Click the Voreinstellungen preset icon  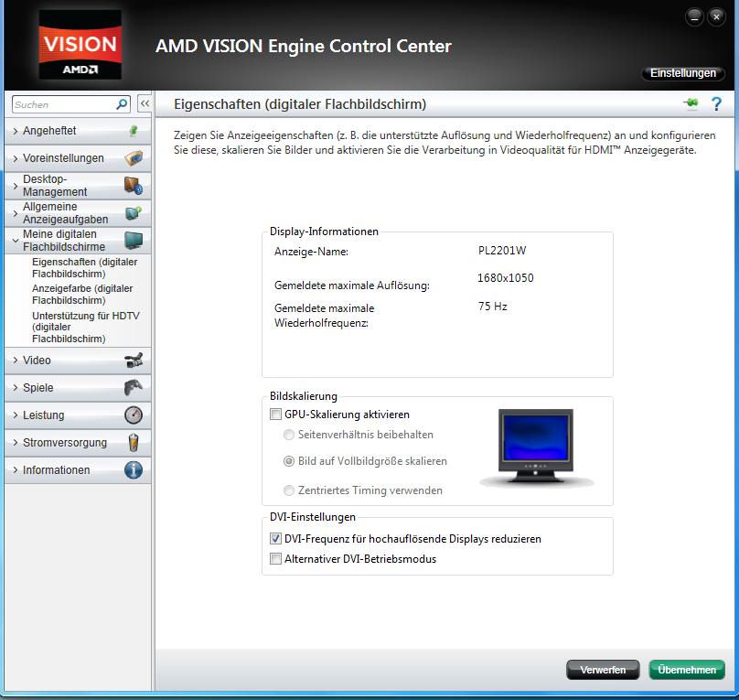(x=134, y=158)
